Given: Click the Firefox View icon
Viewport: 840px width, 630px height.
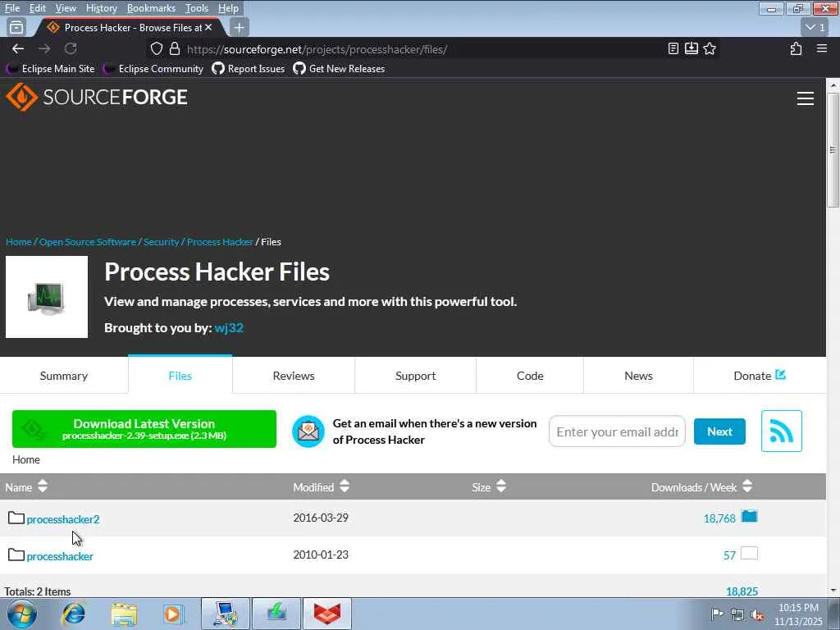Looking at the screenshot, I should 16,27.
